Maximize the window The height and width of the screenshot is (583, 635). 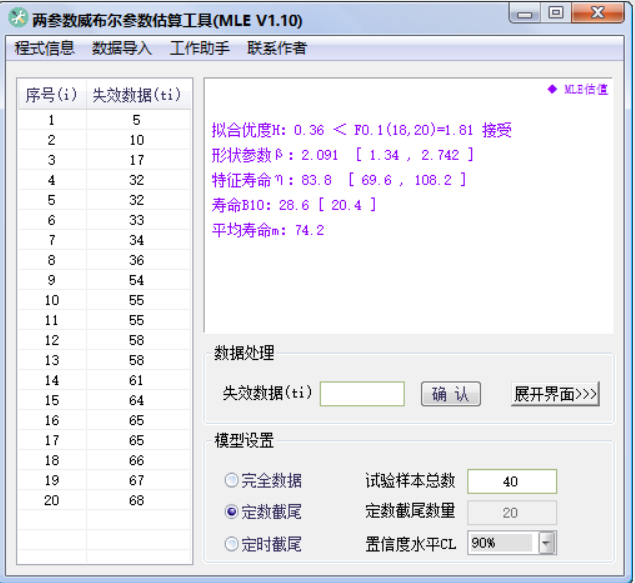coord(556,13)
